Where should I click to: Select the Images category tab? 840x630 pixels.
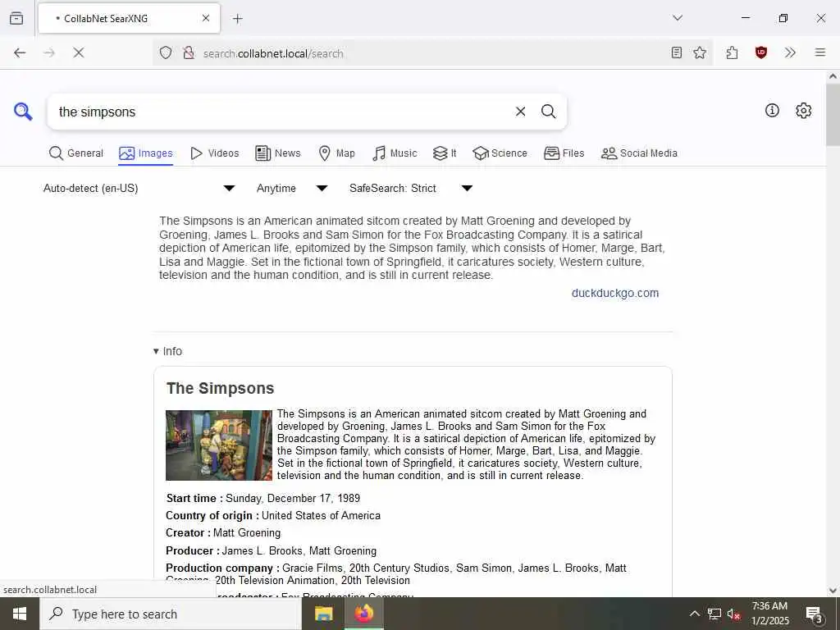coord(146,153)
